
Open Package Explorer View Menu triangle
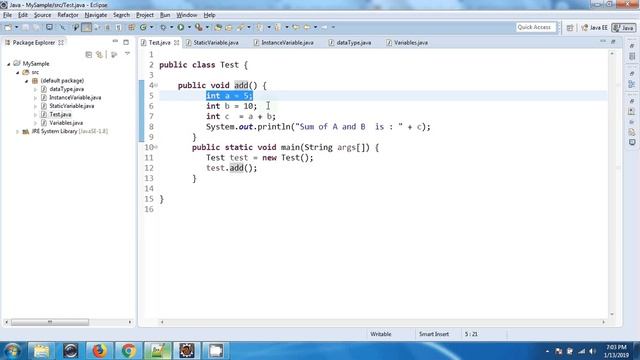point(127,54)
